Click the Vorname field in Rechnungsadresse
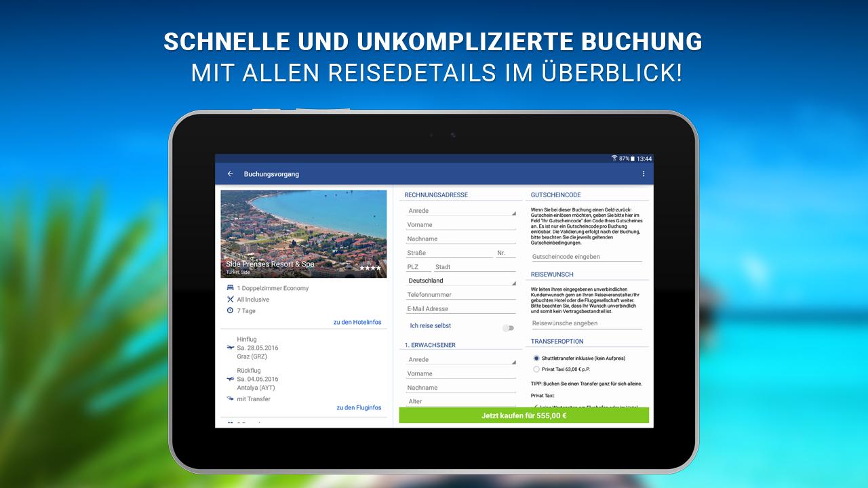This screenshot has width=868, height=488. (461, 225)
